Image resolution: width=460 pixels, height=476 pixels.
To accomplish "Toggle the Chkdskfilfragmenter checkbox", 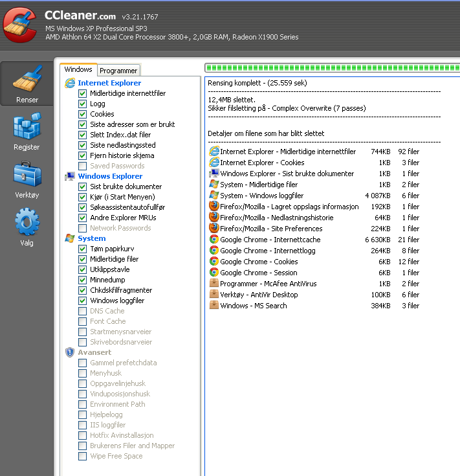I will coord(82,290).
